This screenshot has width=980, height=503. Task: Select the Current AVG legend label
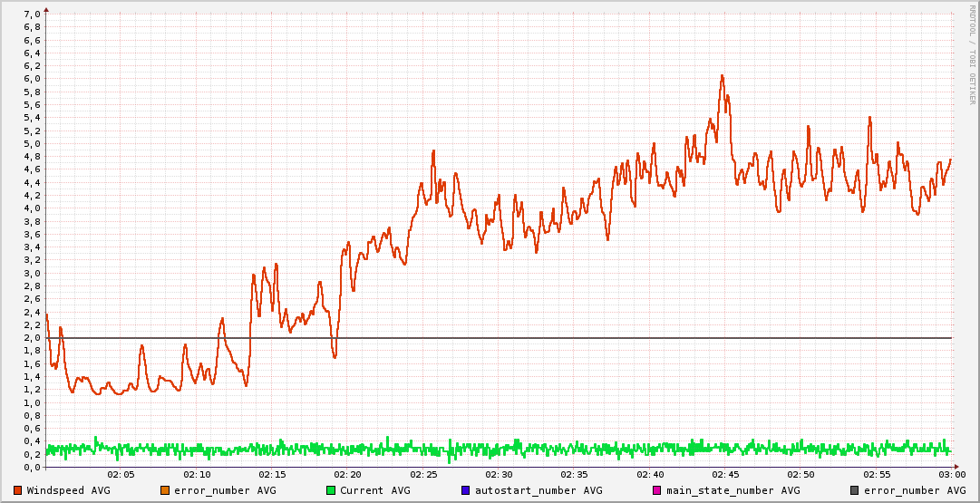pos(374,490)
